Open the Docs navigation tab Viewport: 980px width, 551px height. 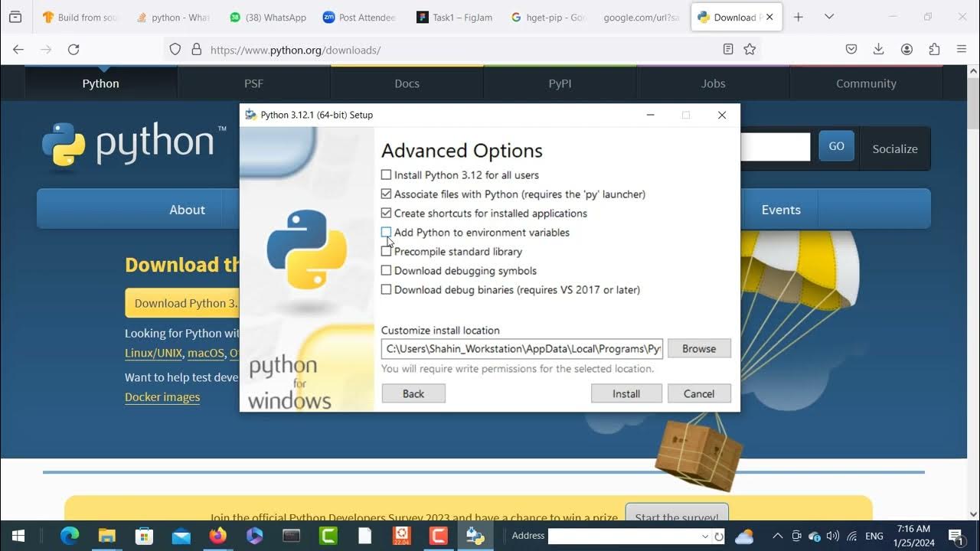(407, 83)
